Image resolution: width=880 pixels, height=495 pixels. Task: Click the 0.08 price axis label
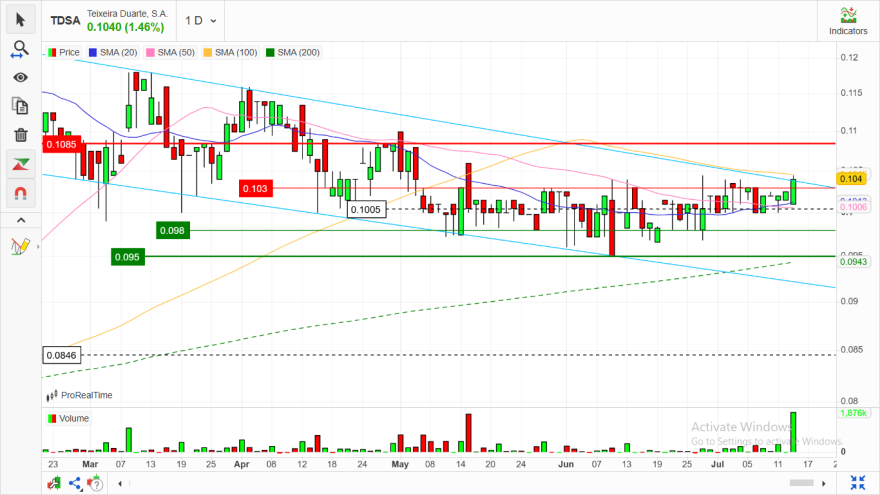coord(849,401)
